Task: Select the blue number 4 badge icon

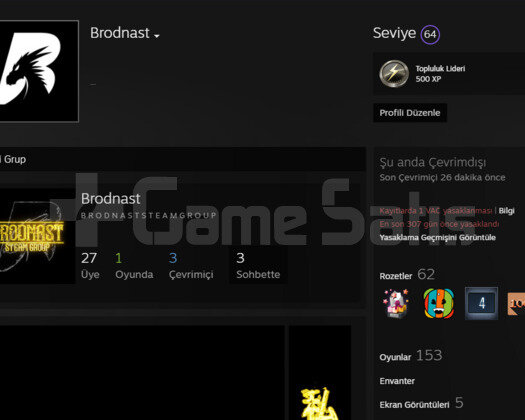Action: click(x=481, y=303)
